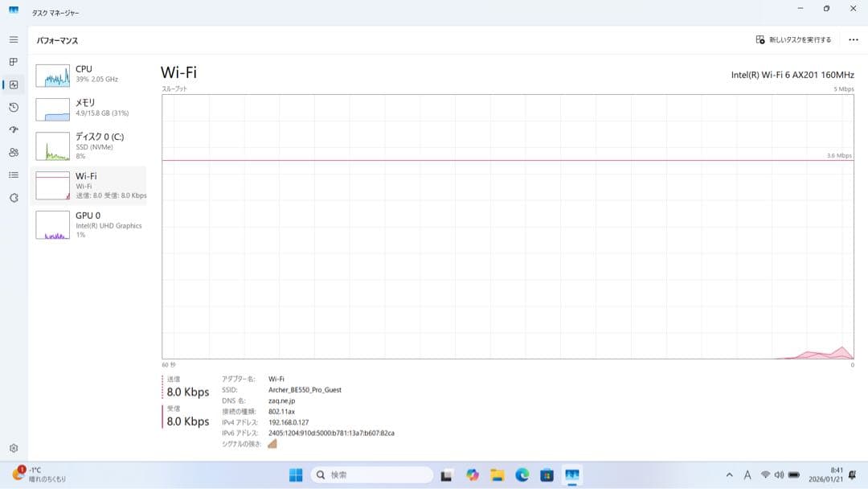The image size is (868, 489).
Task: Open the Processes page in Task Manager
Action: click(13, 61)
